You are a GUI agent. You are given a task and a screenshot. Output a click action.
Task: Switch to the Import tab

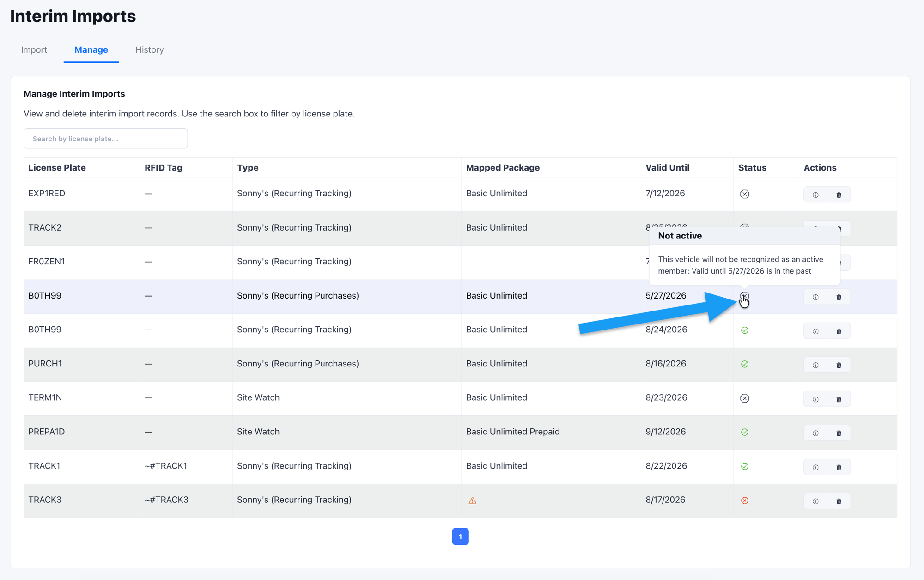tap(34, 49)
